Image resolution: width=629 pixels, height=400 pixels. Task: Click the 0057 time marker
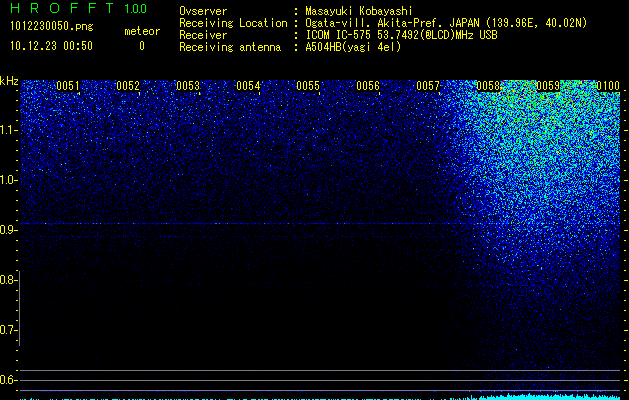[x=428, y=86]
